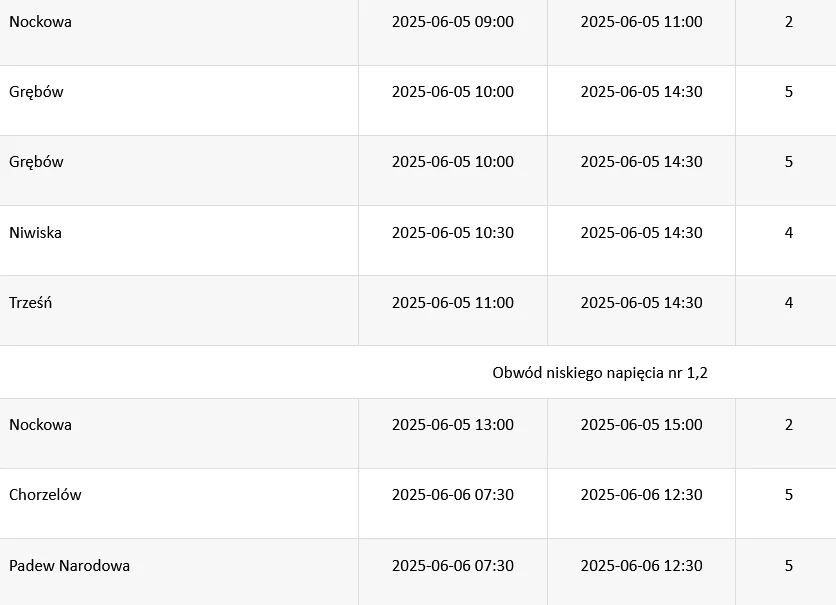Select value 2 in the Nockowa 09:00 row
The width and height of the screenshot is (836, 605).
[x=788, y=22]
